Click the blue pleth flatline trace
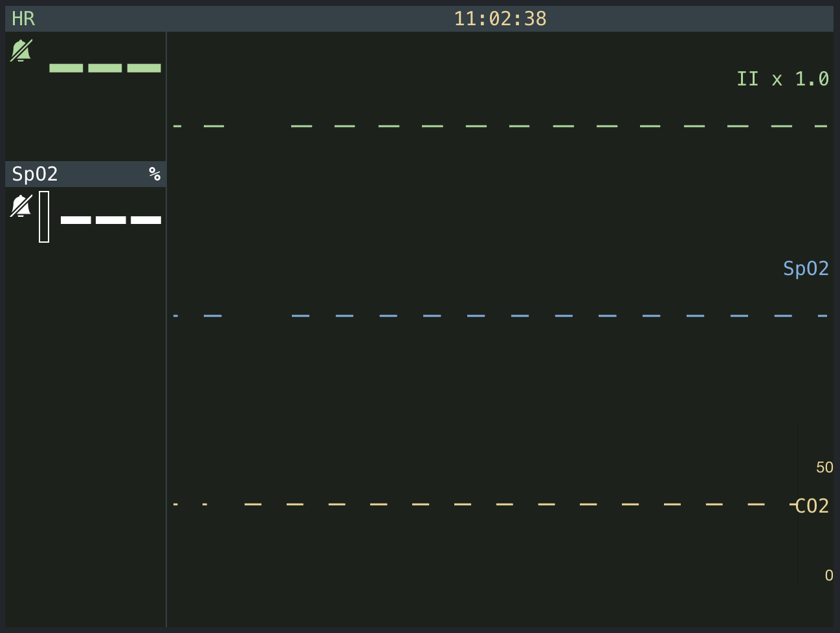Screen dimensions: 840x633 coord(476,316)
